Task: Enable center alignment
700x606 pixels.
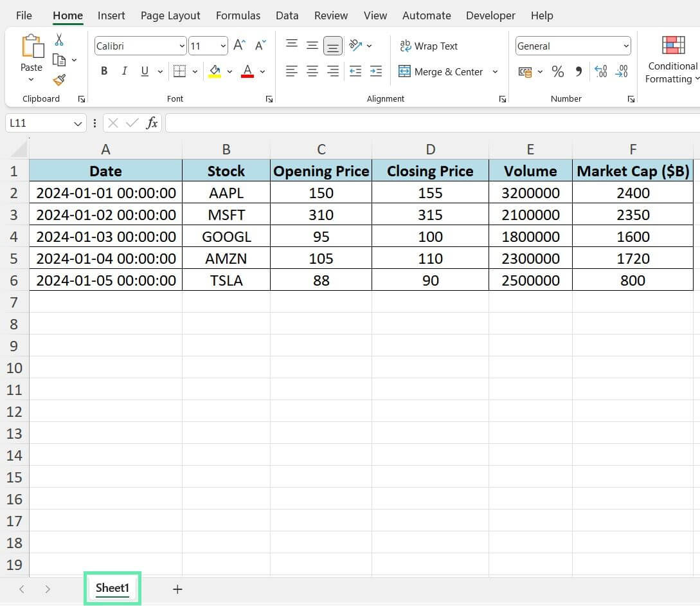Action: [312, 71]
